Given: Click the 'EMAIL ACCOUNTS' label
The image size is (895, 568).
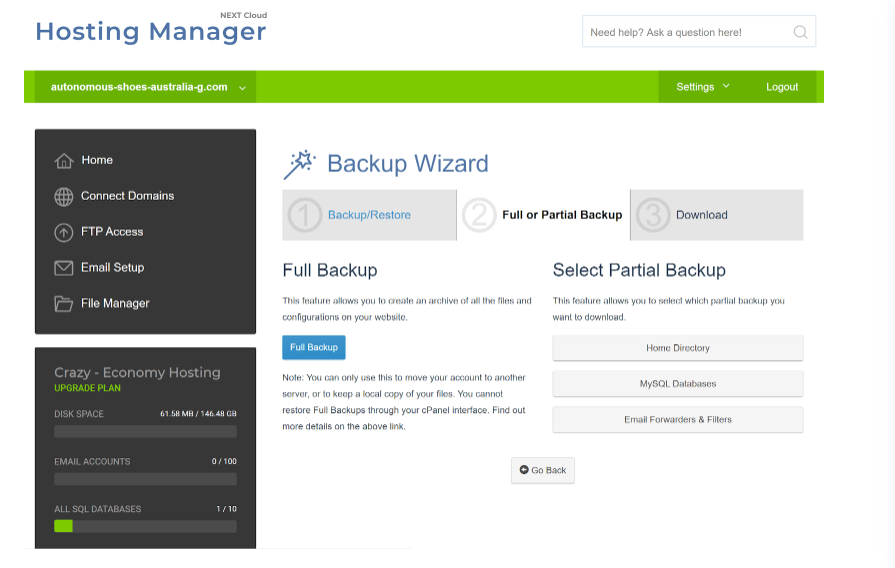Looking at the screenshot, I should (92, 461).
